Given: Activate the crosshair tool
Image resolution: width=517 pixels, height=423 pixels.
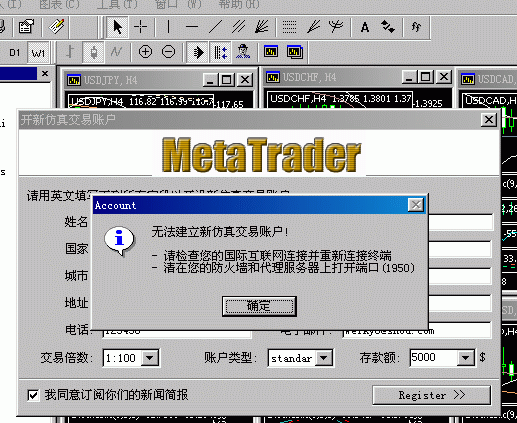Looking at the screenshot, I should tap(141, 27).
